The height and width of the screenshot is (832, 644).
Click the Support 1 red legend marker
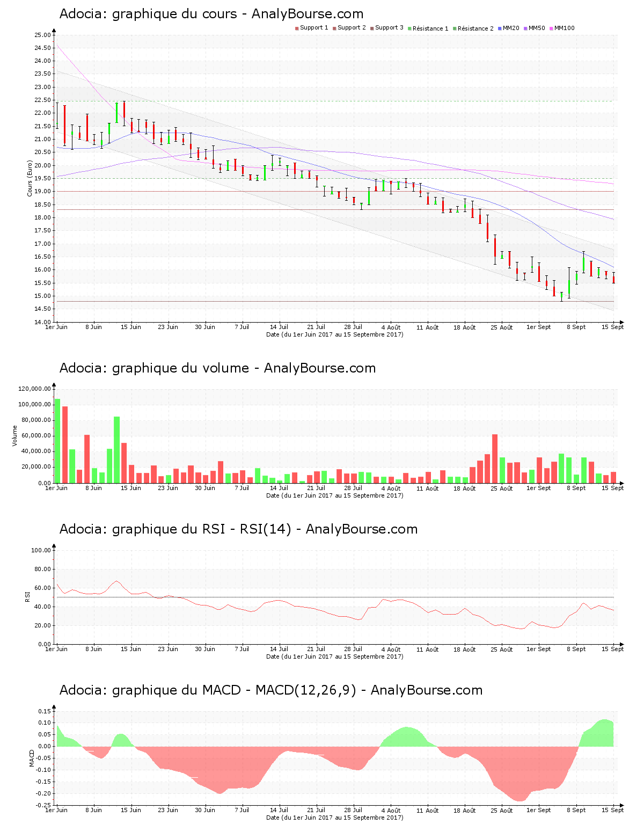point(297,28)
